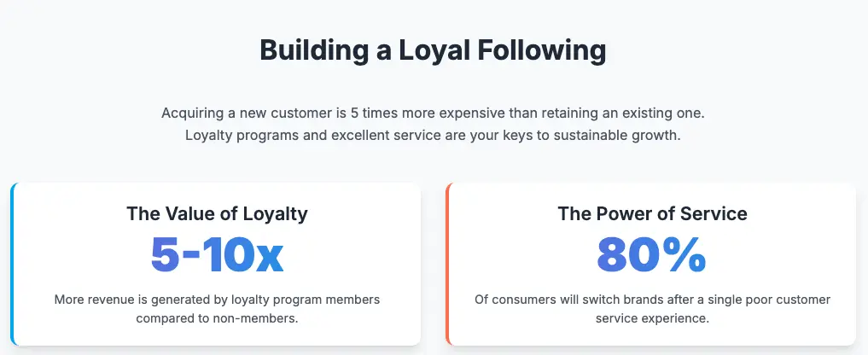The height and width of the screenshot is (355, 868).
Task: Click the 'More revenue is generated' description text
Action: point(217,300)
